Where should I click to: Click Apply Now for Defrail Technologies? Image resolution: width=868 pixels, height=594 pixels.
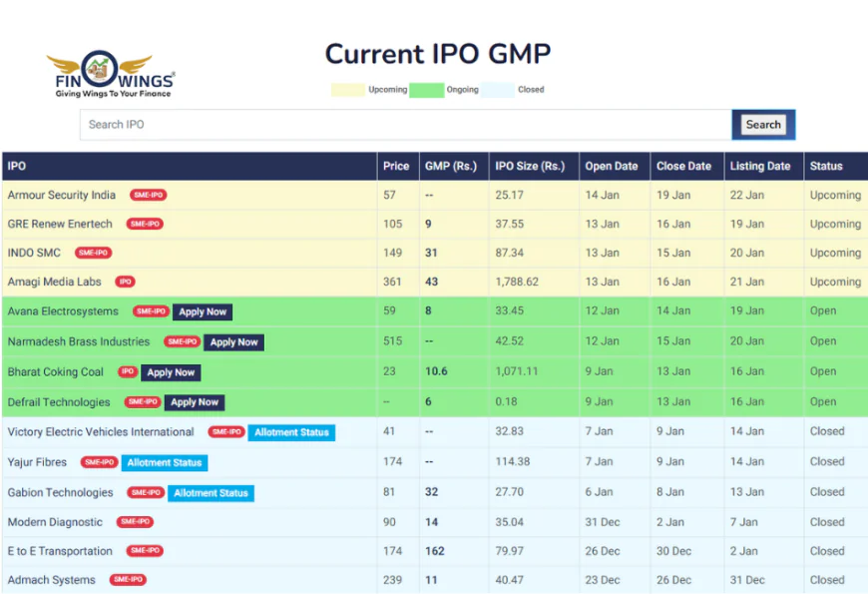[x=195, y=402]
